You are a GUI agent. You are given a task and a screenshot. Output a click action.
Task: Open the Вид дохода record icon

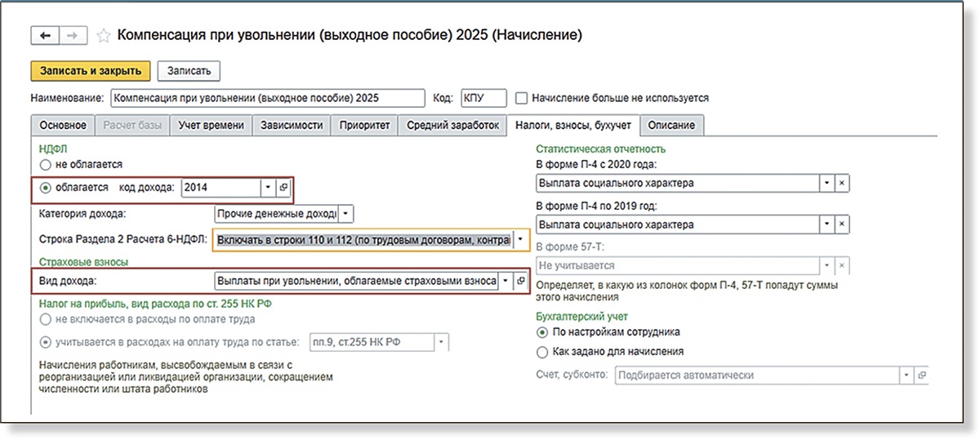click(x=521, y=281)
